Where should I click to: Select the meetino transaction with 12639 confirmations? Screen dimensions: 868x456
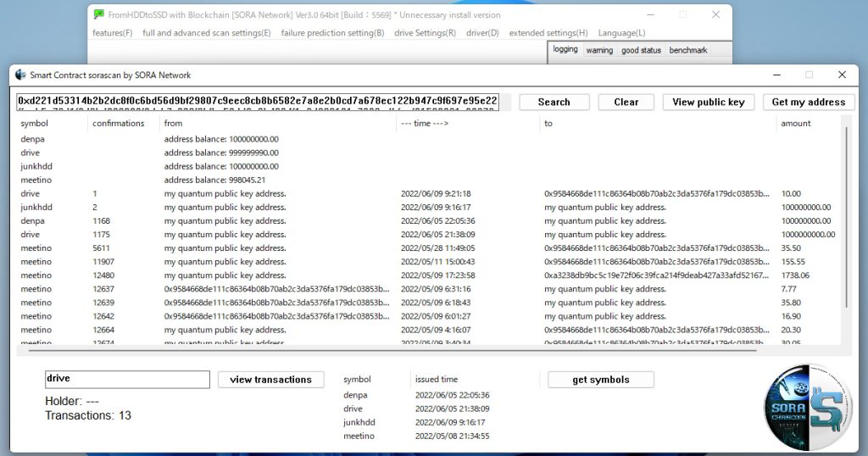pos(426,303)
